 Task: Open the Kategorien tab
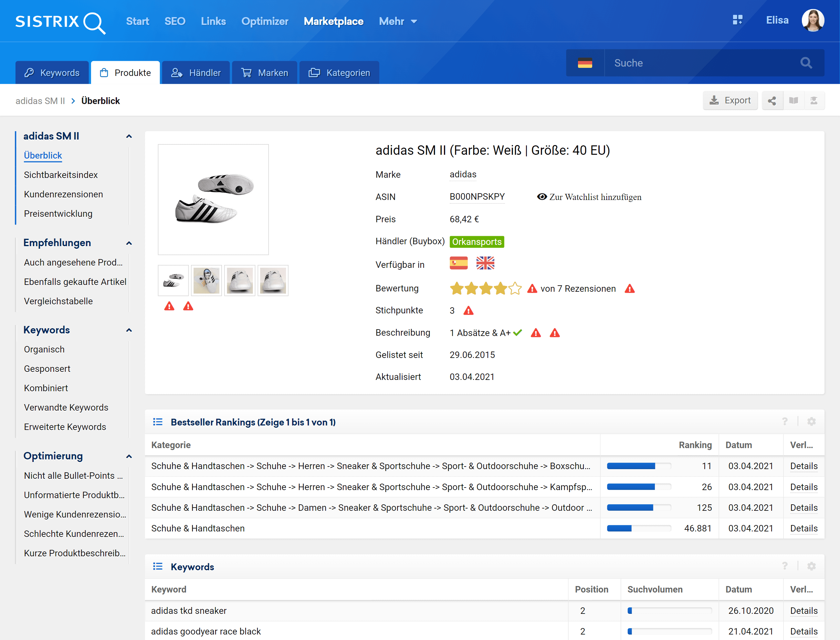coord(339,73)
